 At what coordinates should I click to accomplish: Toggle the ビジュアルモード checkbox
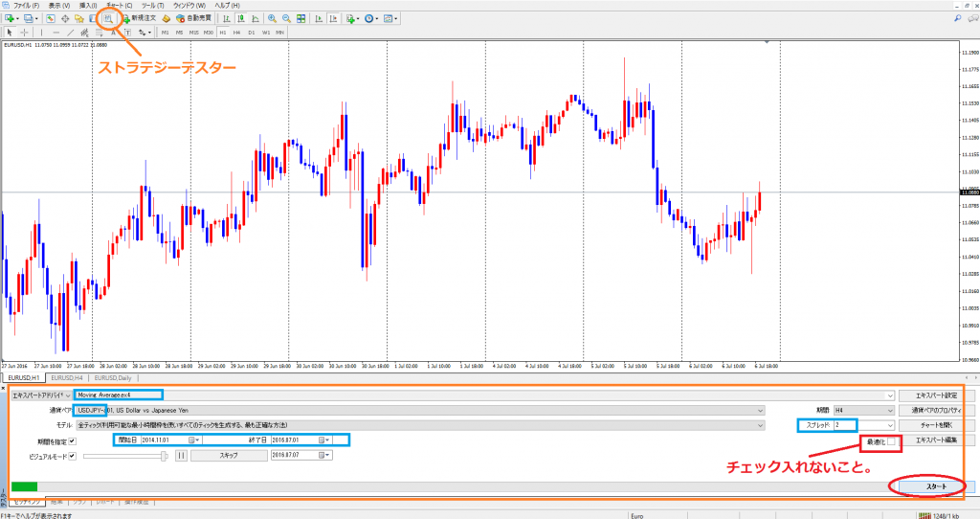[x=72, y=456]
